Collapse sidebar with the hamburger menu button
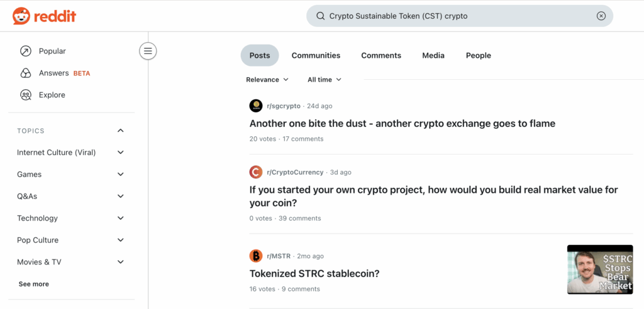Viewport: 644px width, 309px height. (148, 51)
